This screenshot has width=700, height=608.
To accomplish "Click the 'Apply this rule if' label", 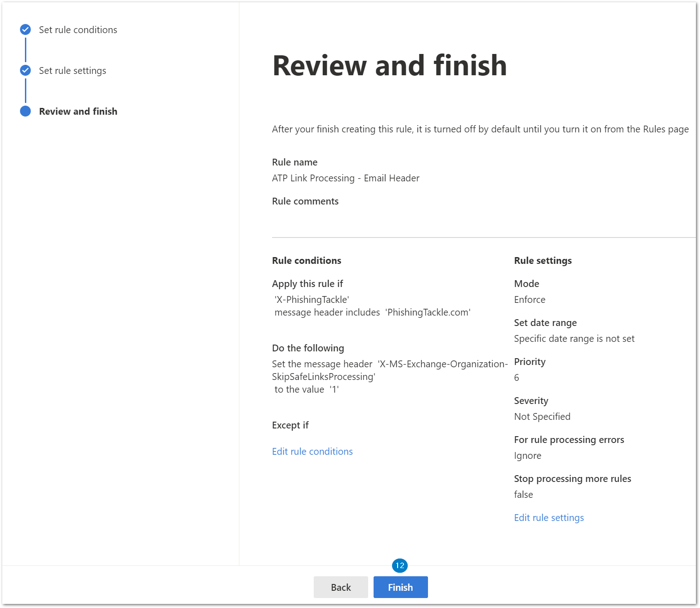I will [307, 284].
